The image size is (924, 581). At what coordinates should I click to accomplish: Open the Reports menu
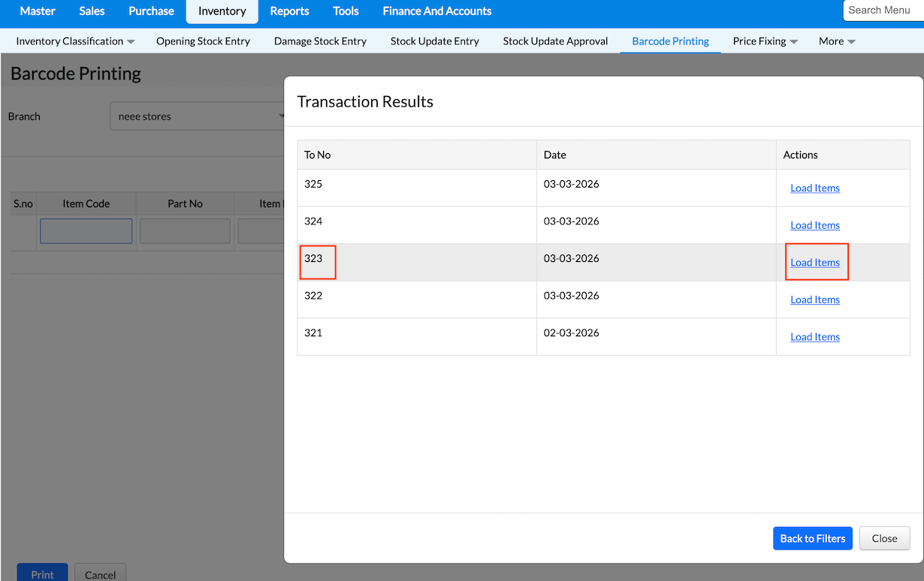click(x=289, y=11)
